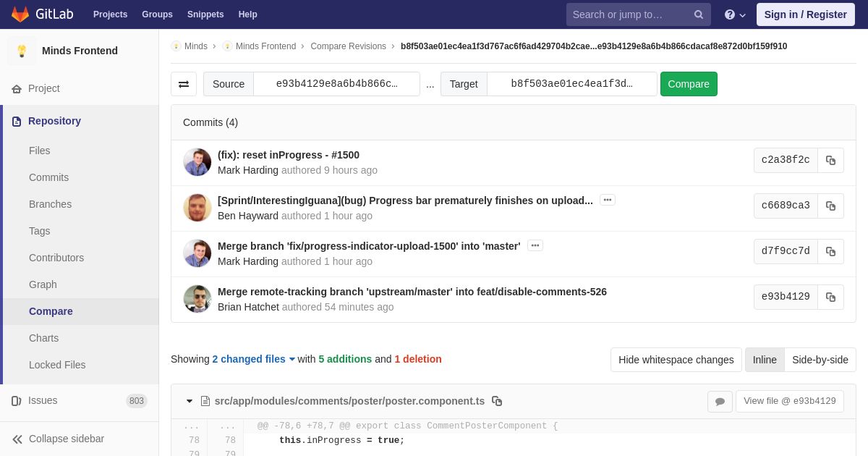Open Branches in repository sidebar
The image size is (868, 456).
point(51,204)
